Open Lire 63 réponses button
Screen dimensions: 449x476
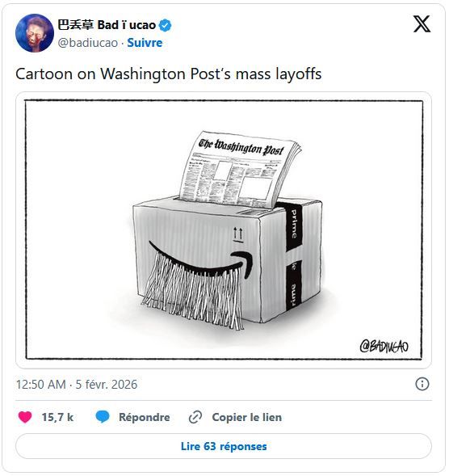[x=224, y=446]
